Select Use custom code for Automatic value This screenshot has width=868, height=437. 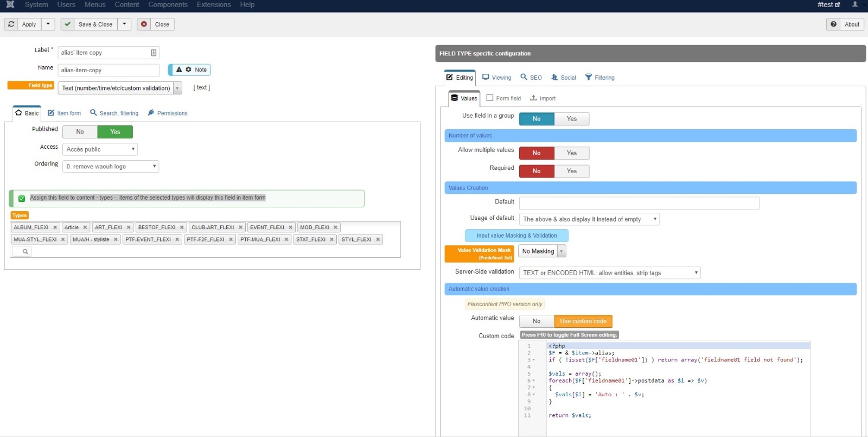pos(583,321)
